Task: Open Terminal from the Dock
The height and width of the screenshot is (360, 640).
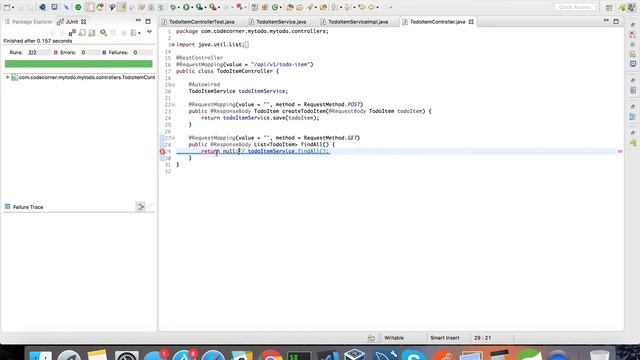Action: pyautogui.click(x=299, y=356)
